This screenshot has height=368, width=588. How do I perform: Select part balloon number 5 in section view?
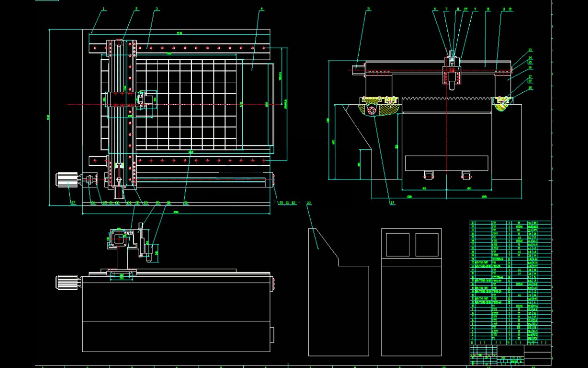coord(369,9)
